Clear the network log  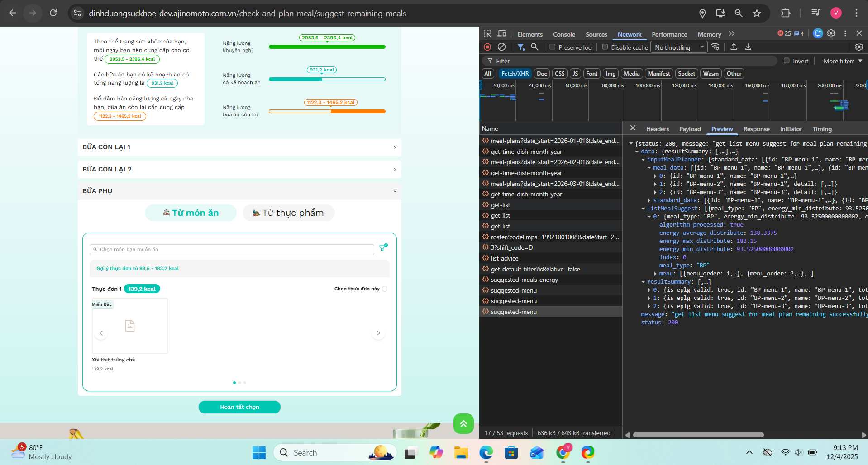(501, 47)
